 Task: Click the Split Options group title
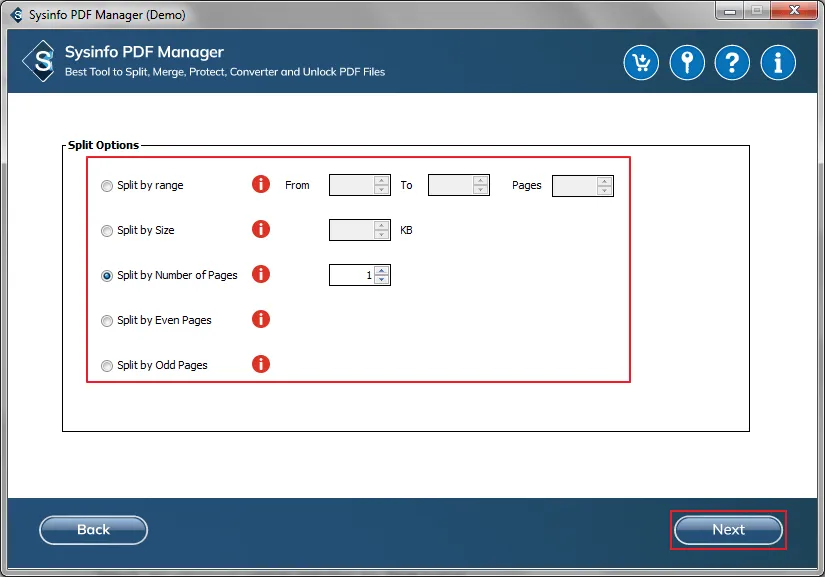point(104,145)
